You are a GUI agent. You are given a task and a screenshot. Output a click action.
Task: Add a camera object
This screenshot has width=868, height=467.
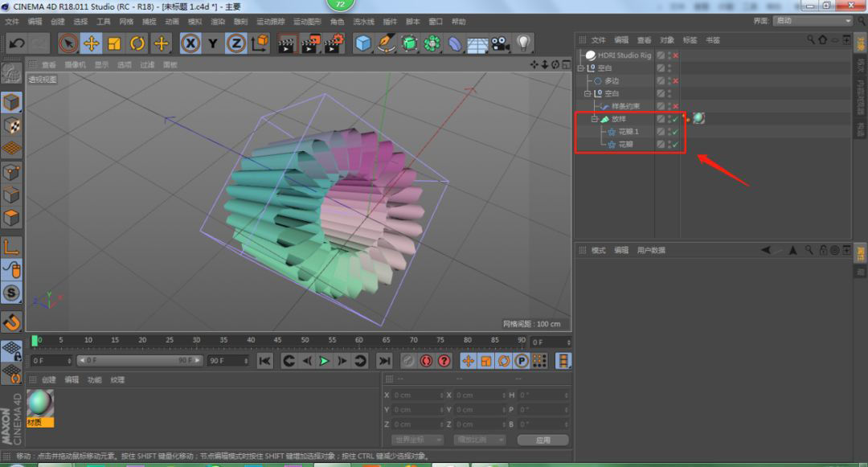pos(501,43)
